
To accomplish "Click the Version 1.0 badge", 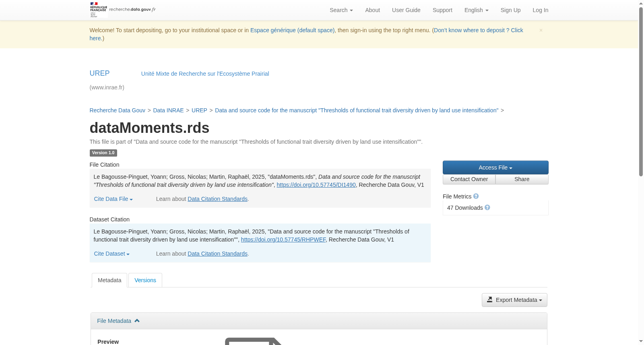I will [103, 153].
